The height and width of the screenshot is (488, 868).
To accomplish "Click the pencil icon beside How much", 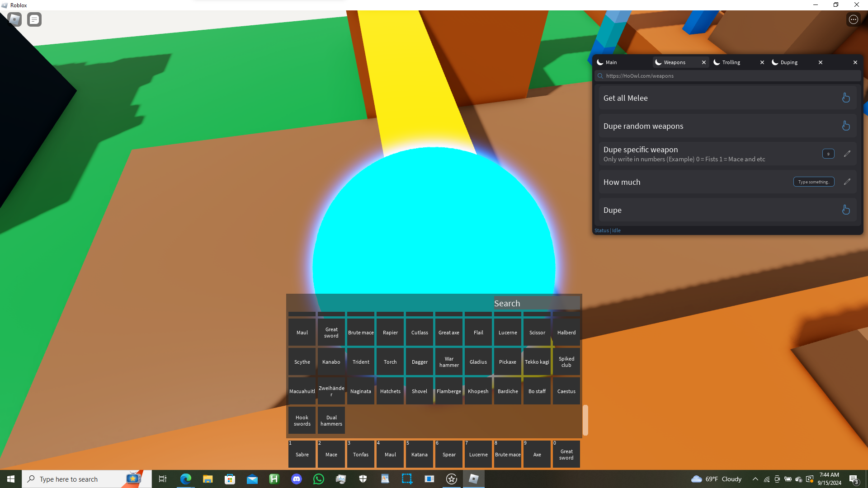I will pos(847,182).
